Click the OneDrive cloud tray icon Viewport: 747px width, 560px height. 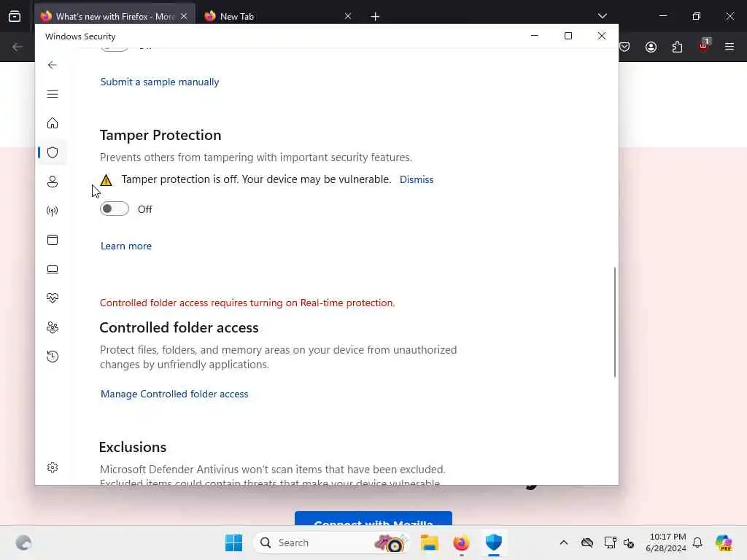tap(587, 542)
